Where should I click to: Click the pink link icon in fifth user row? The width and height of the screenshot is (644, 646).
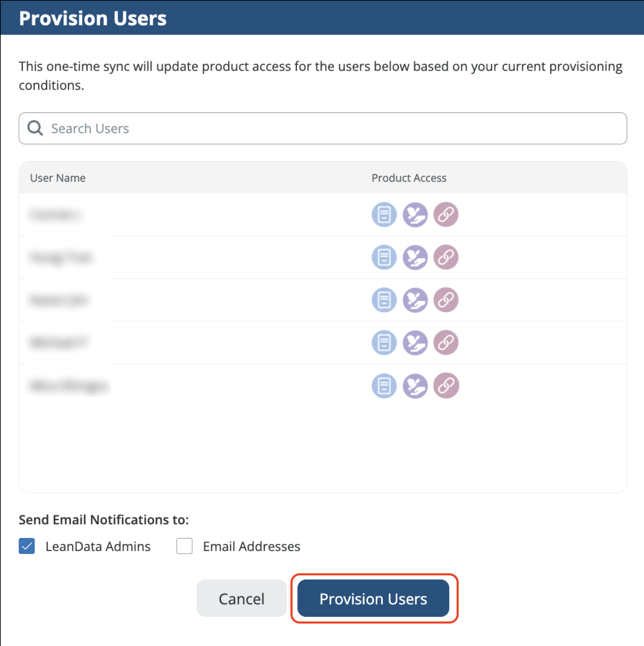(446, 386)
